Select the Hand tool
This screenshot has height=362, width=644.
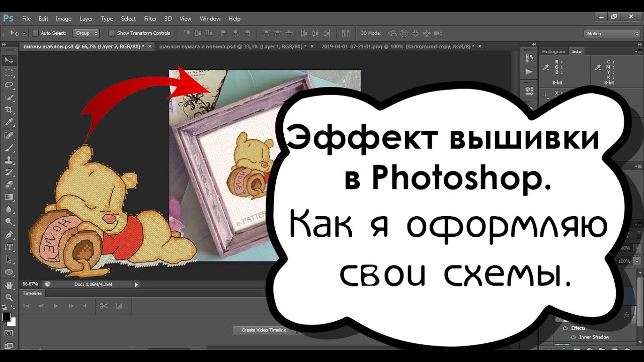tap(9, 285)
